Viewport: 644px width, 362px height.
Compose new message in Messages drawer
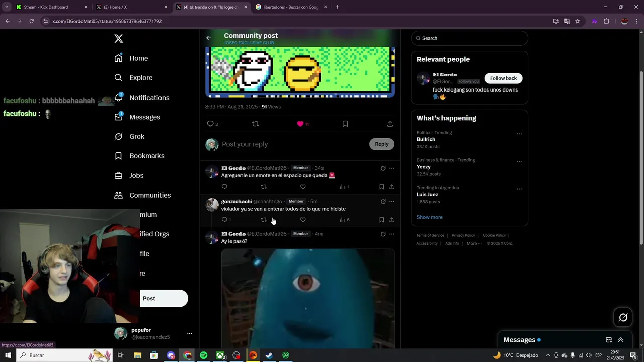609,340
